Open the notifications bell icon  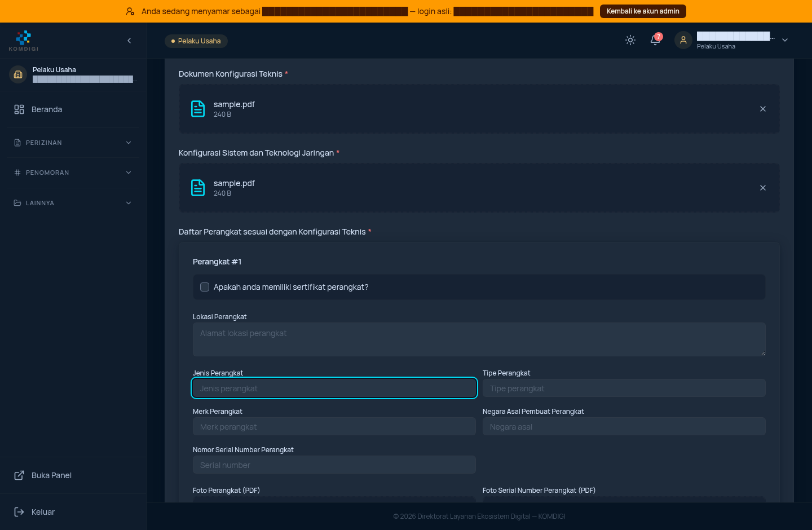655,40
